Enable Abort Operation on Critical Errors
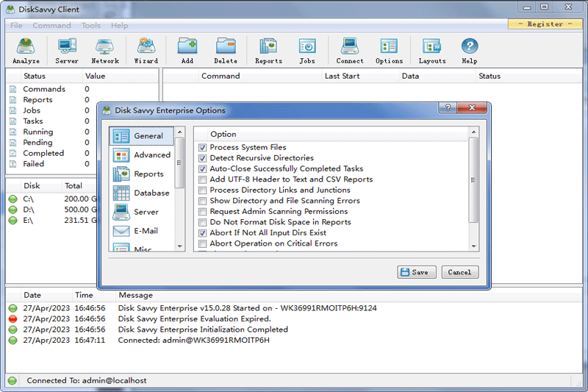 [203, 243]
